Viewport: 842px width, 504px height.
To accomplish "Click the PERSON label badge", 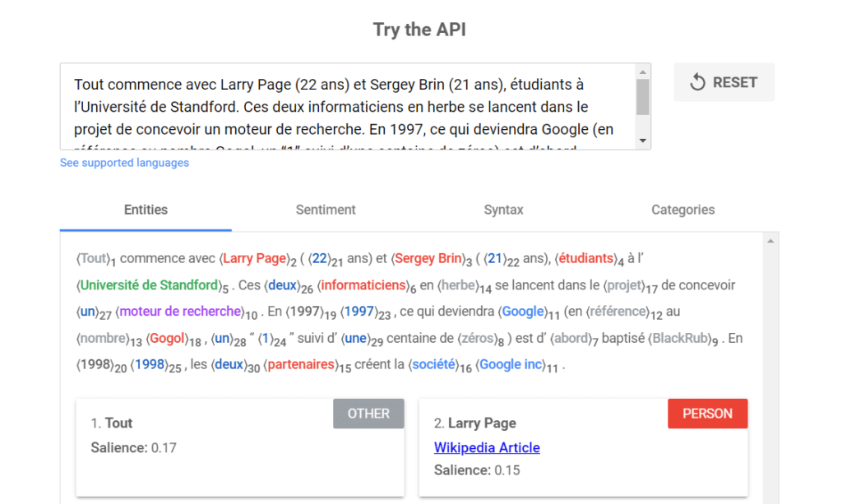I will coord(707,414).
